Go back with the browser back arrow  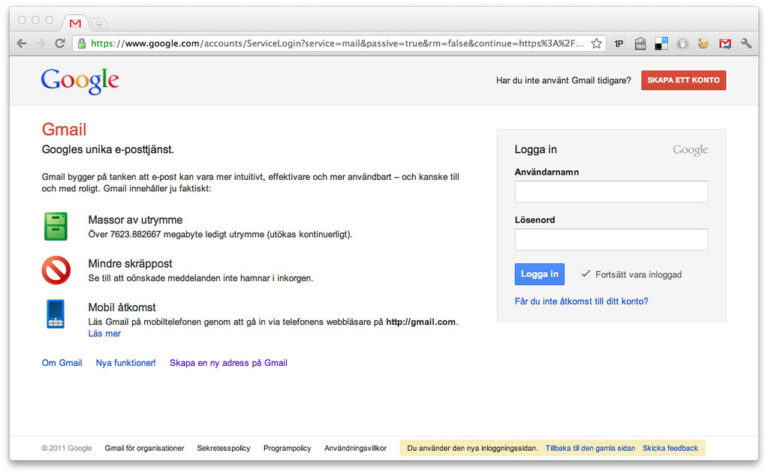pyautogui.click(x=22, y=43)
